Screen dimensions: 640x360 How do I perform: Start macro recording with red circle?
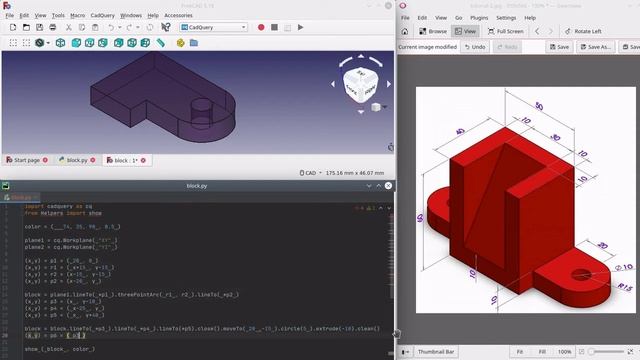(261, 27)
